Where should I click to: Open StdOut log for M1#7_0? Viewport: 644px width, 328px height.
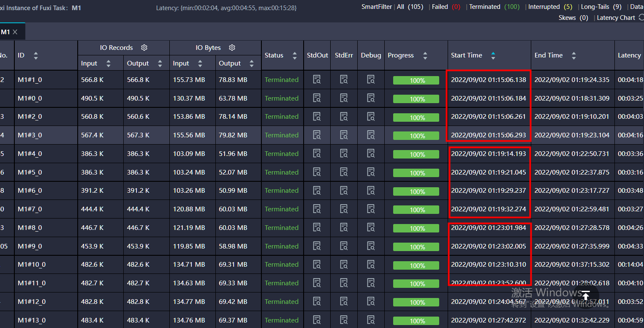317,209
